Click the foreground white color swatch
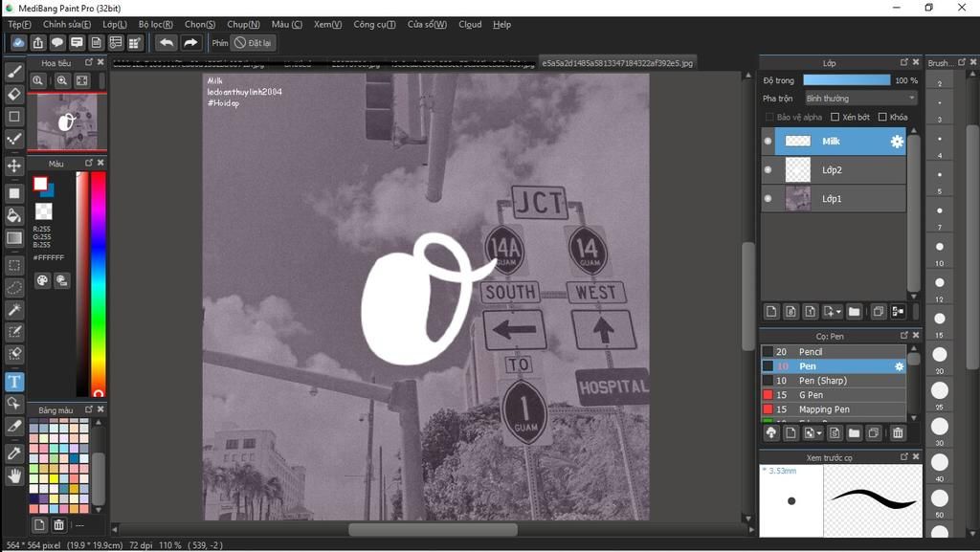Viewport: 980px width, 552px height. coord(40,184)
